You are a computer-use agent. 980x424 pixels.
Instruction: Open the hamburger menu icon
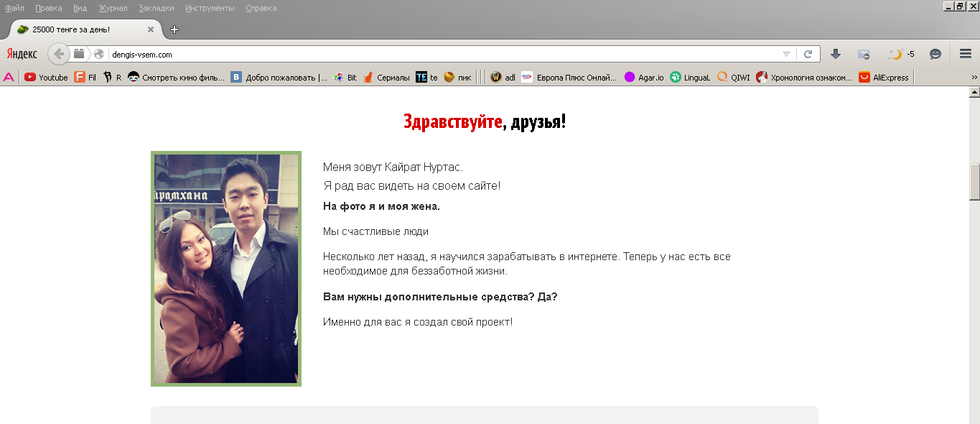(x=965, y=54)
